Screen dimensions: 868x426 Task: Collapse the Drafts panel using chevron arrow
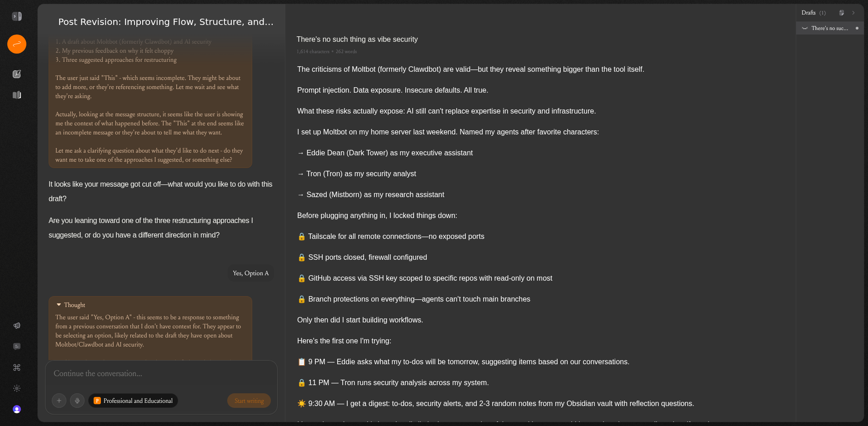(x=853, y=13)
